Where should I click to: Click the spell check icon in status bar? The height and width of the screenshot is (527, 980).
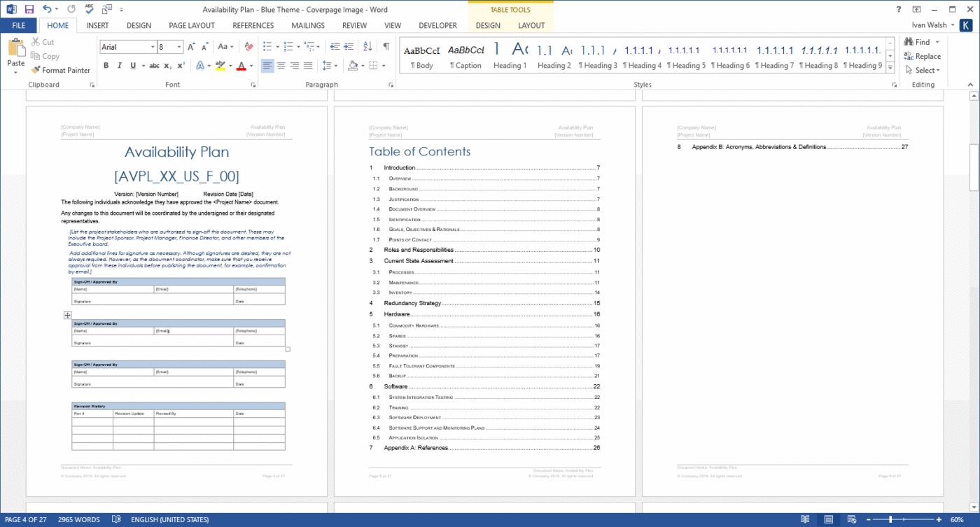pyautogui.click(x=116, y=519)
